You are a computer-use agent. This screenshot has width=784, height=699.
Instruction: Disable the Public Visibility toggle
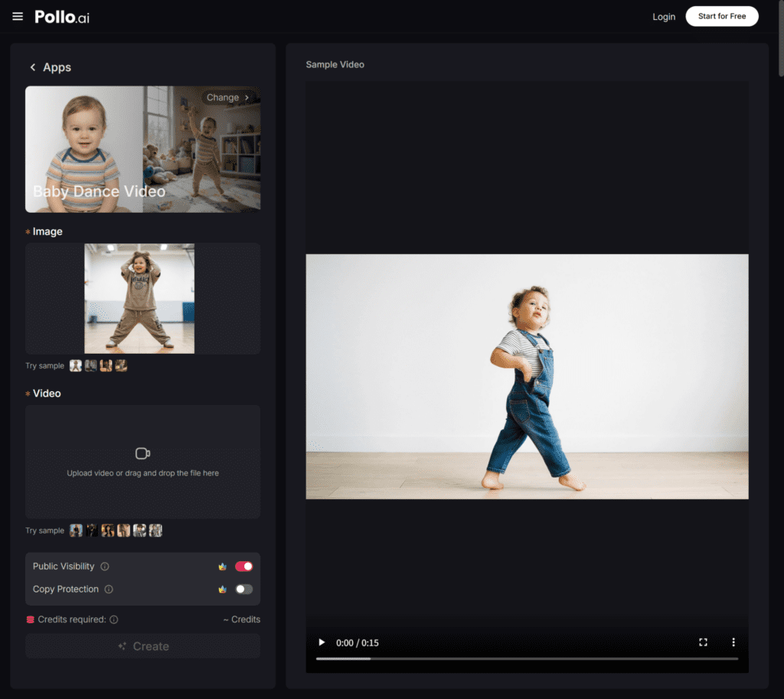pyautogui.click(x=243, y=567)
